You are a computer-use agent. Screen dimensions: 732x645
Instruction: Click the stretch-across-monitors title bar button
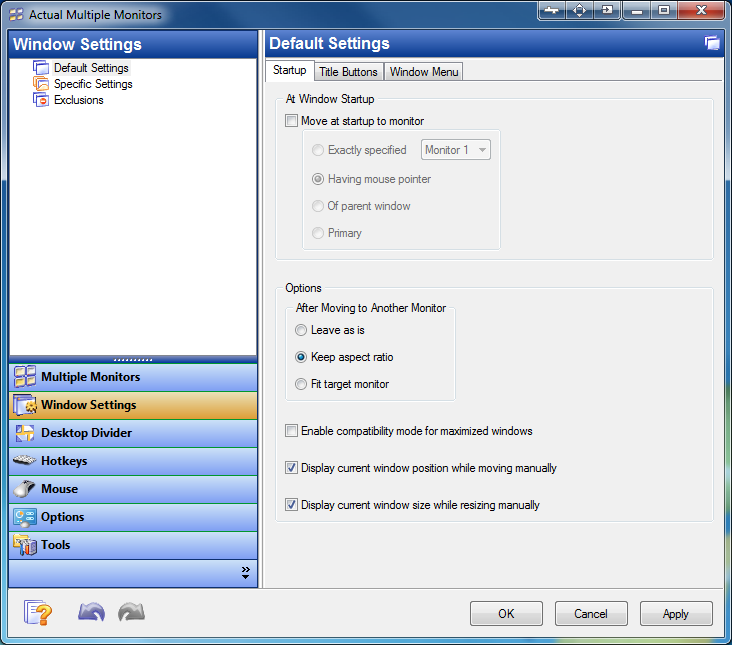pos(551,10)
